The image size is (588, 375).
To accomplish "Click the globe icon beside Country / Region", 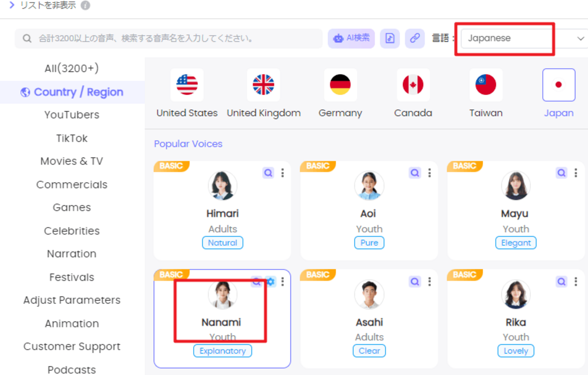I will [x=26, y=92].
